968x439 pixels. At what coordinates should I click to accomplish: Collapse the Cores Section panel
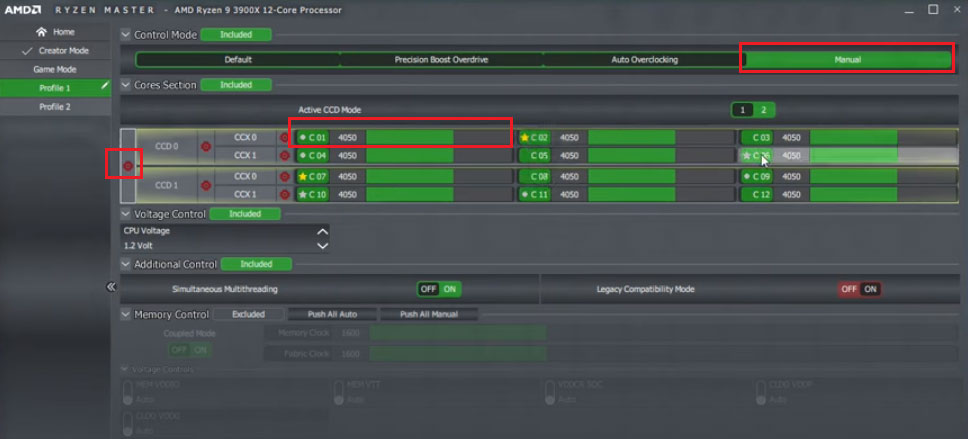[126, 85]
